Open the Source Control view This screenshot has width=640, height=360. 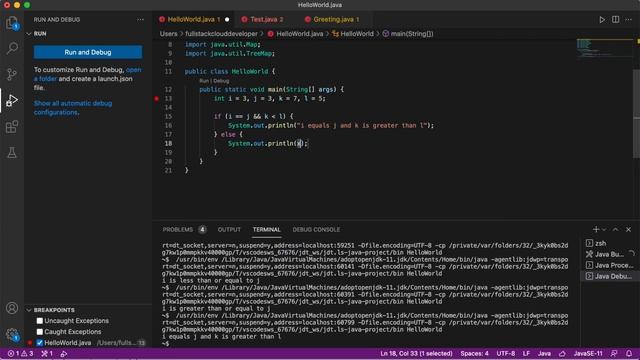point(12,74)
